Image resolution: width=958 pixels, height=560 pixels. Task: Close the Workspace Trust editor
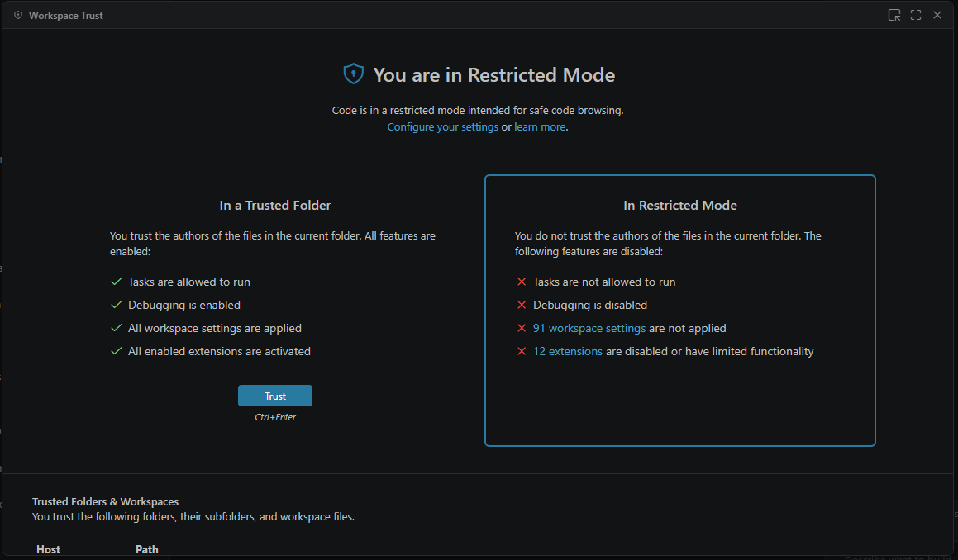click(x=937, y=15)
